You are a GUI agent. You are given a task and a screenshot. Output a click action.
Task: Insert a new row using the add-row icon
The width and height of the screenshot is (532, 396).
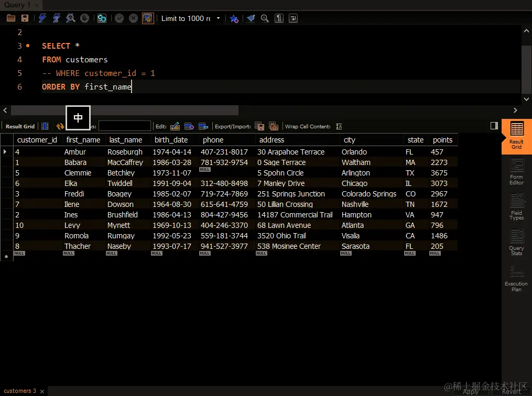coord(189,126)
